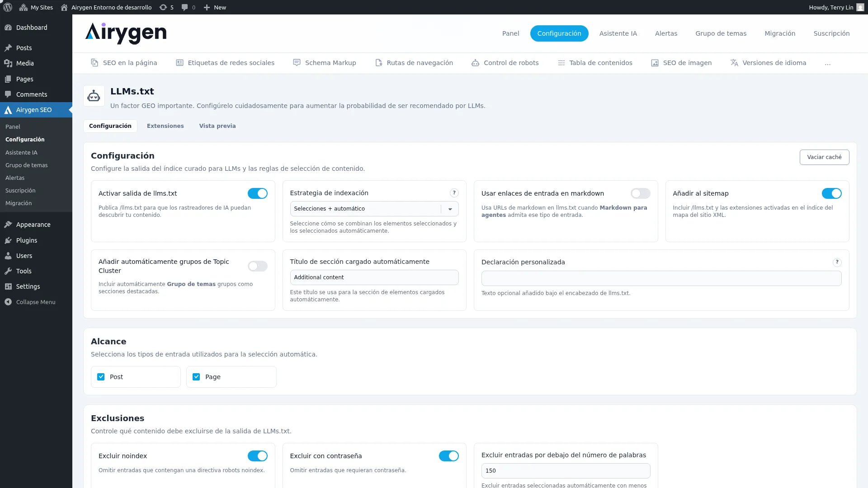This screenshot has height=488, width=868.
Task: Open the updates icon showing 5
Action: [x=163, y=7]
